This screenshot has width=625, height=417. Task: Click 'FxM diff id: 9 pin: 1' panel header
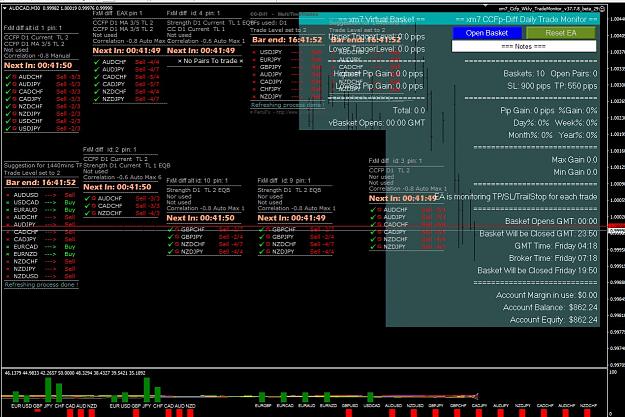pyautogui.click(x=284, y=181)
